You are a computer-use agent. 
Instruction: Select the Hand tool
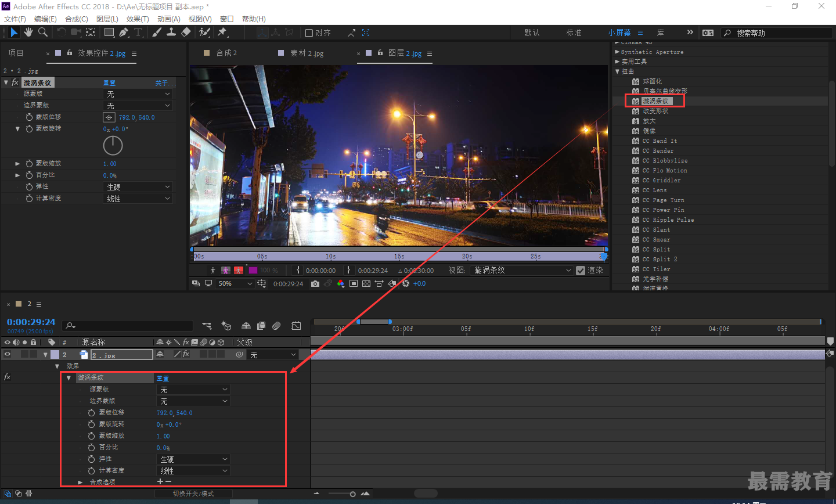tap(28, 33)
